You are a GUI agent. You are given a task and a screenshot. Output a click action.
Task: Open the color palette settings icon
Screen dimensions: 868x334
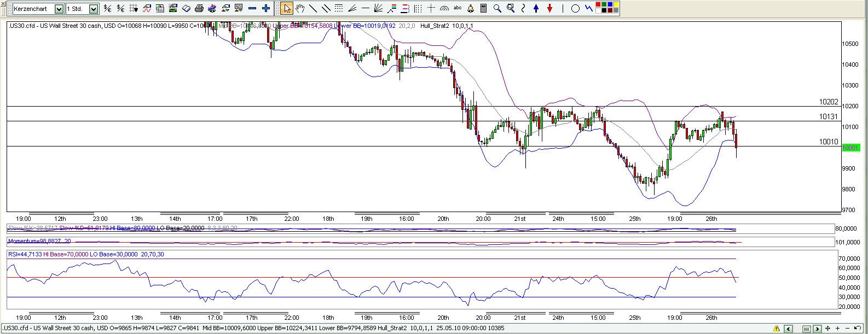click(212, 8)
